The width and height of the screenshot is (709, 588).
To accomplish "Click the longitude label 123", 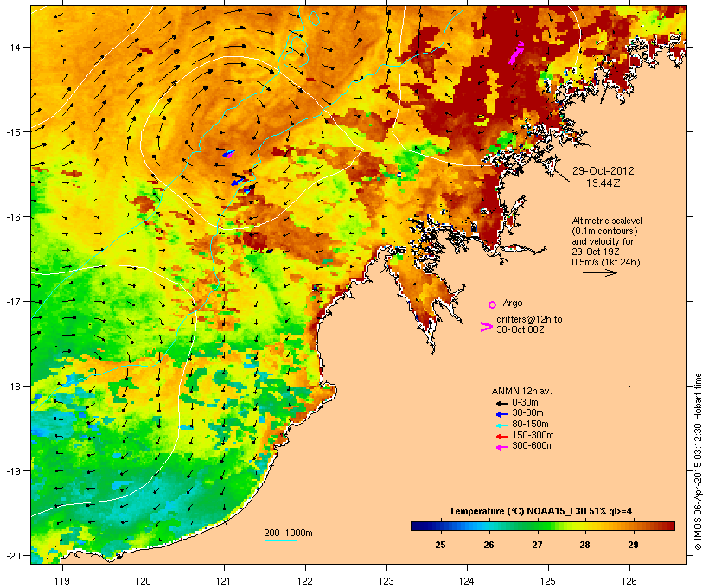I will tap(386, 581).
